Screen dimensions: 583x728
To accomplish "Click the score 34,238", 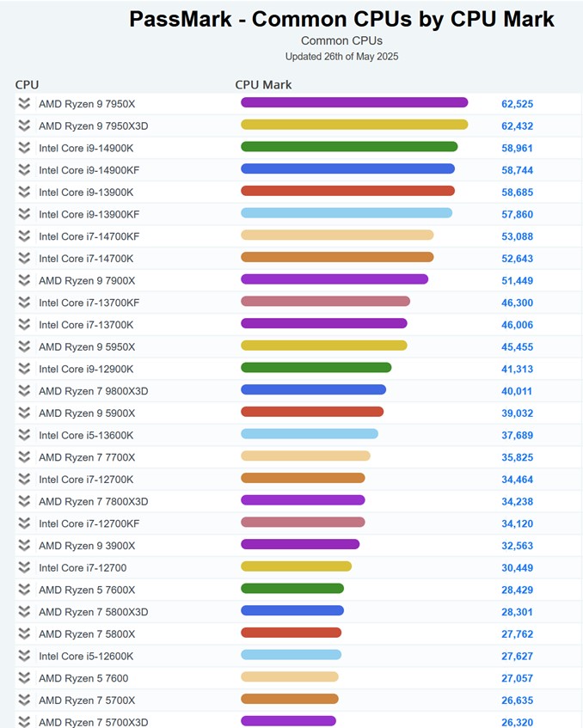I will [517, 502].
